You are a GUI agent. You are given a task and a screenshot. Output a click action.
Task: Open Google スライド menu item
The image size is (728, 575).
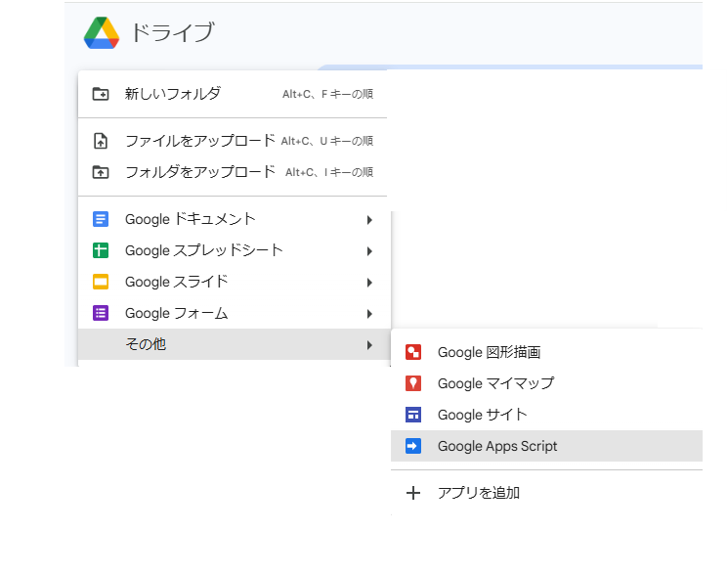click(x=233, y=282)
